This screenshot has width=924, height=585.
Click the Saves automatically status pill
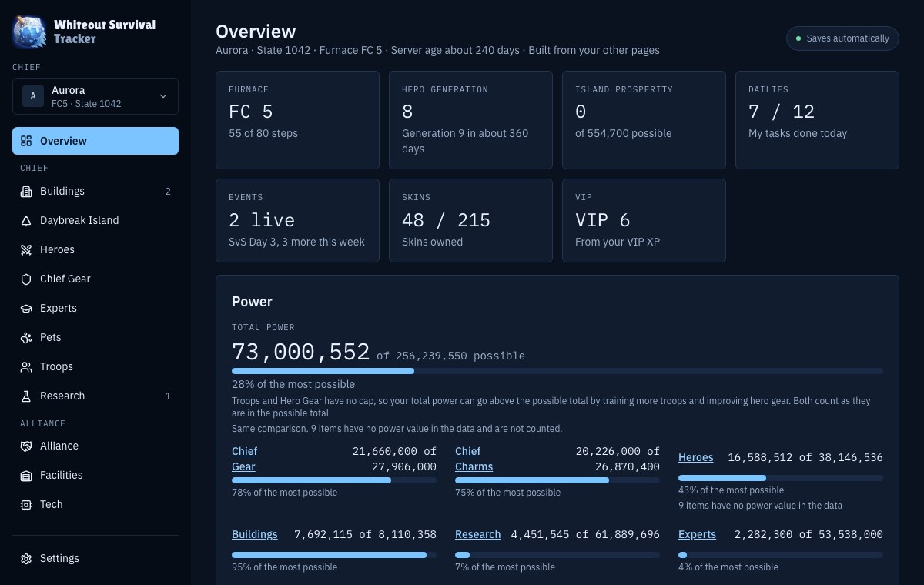842,38
